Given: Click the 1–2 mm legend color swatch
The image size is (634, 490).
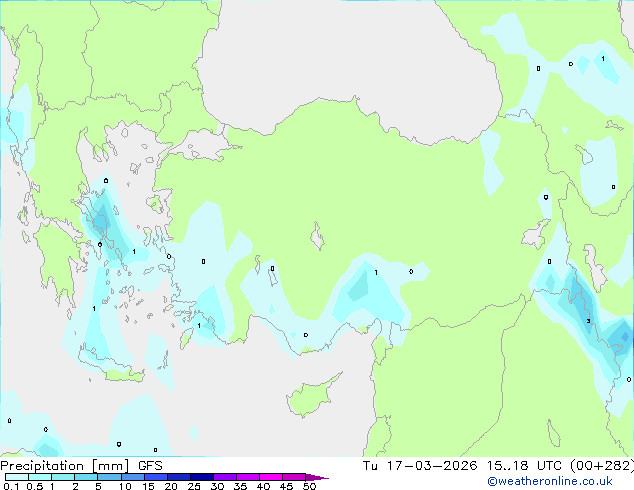Looking at the screenshot, I should [x=63, y=477].
